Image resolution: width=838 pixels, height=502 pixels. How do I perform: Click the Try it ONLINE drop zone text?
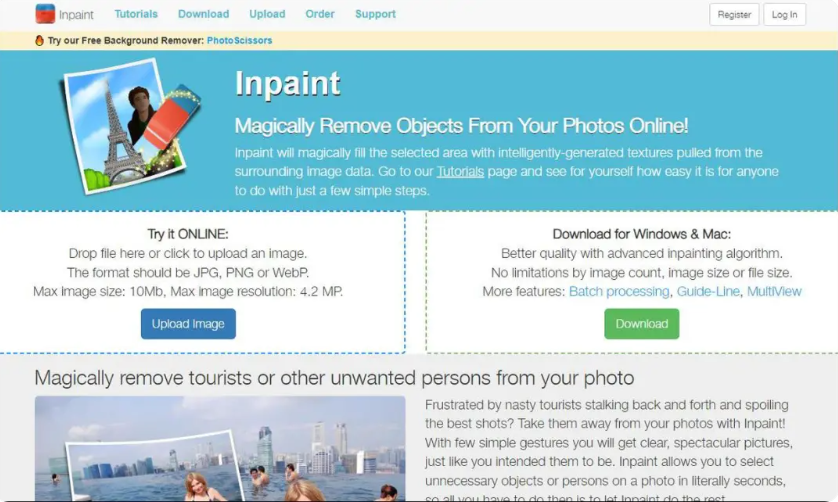pyautogui.click(x=188, y=234)
